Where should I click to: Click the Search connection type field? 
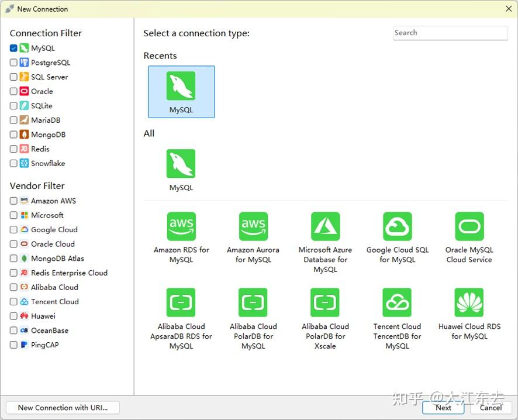[x=450, y=33]
